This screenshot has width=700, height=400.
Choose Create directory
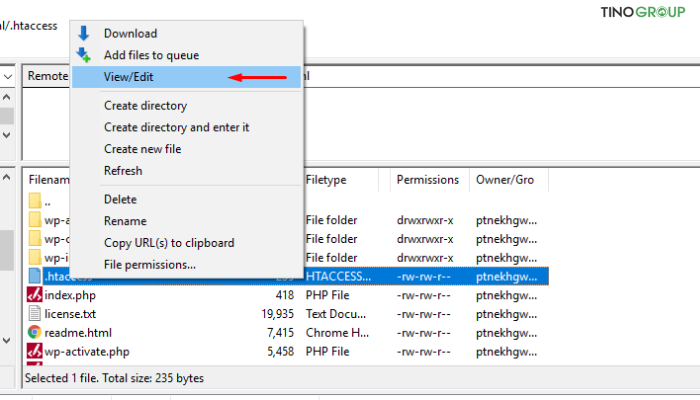146,106
